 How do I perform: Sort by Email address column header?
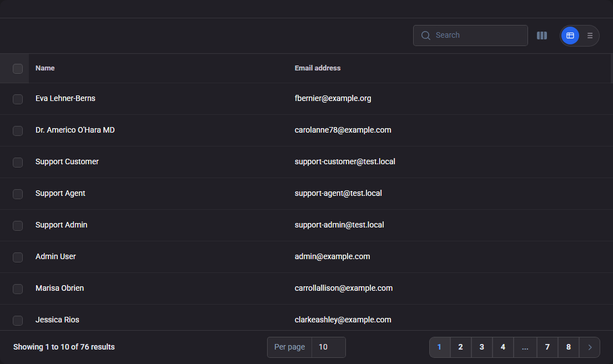click(x=318, y=68)
